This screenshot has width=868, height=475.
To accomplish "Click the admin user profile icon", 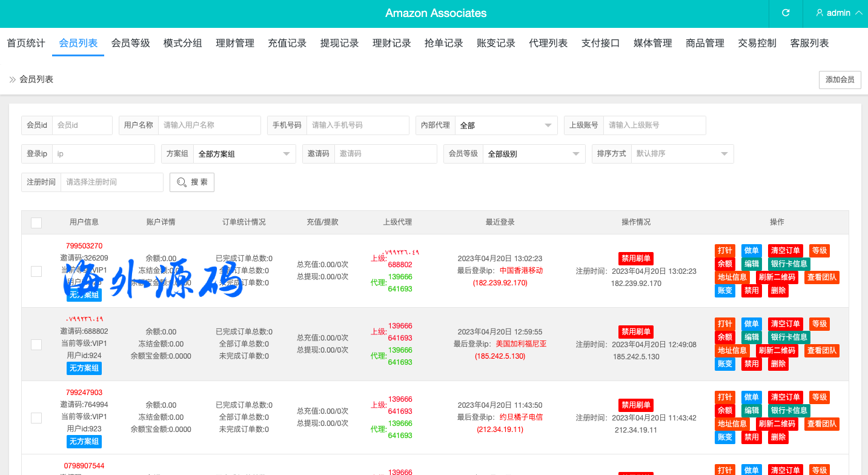I will (x=820, y=13).
